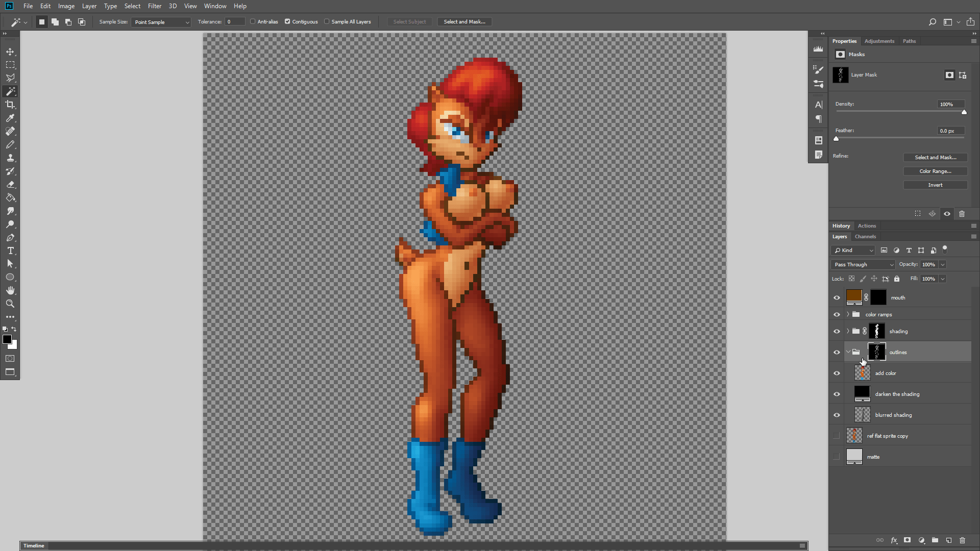Uncheck the Contiguous option
Screen dimensions: 980x551
click(x=287, y=21)
